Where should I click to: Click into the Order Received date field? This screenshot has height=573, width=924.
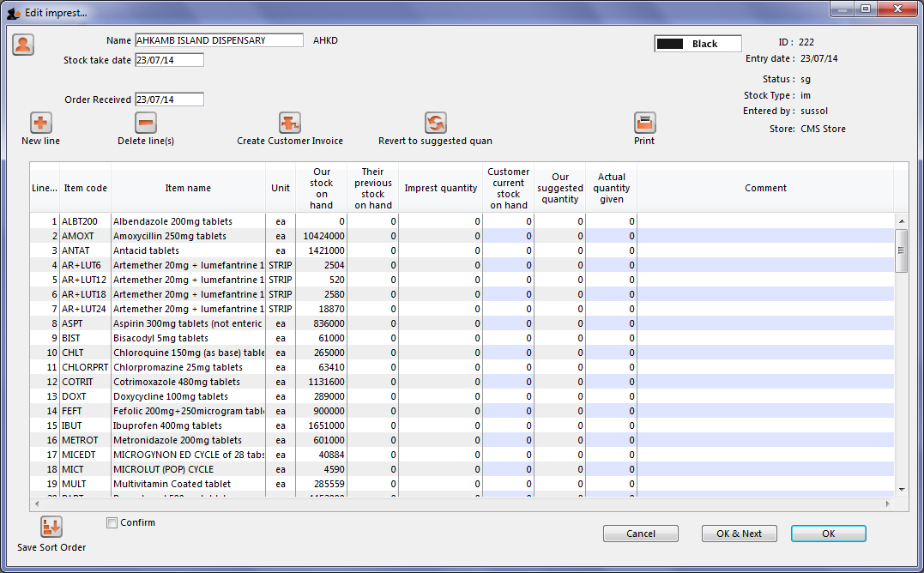[x=169, y=100]
